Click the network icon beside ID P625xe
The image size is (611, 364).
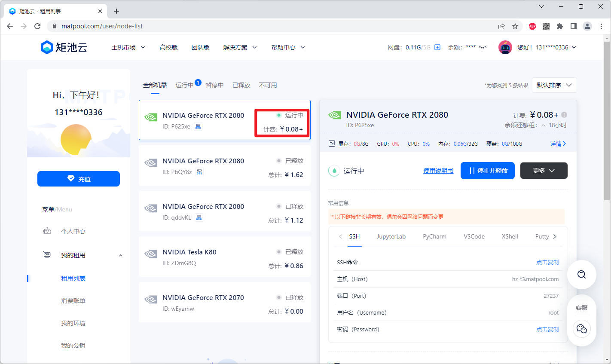198,126
